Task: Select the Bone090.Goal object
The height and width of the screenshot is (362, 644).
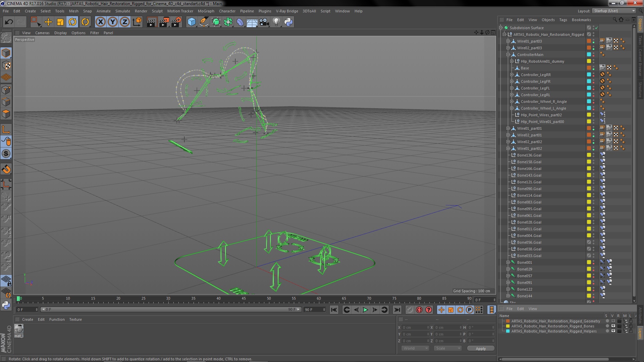Action: (529, 189)
